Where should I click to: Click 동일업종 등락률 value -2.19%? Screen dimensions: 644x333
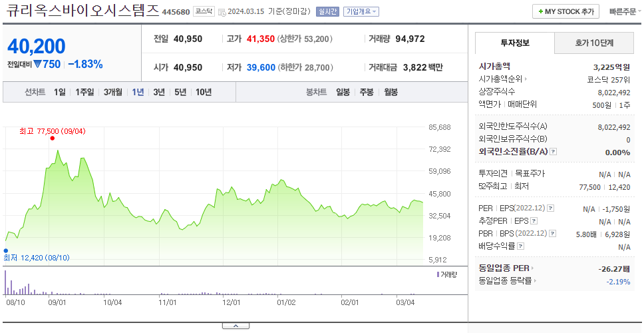[x=618, y=282]
